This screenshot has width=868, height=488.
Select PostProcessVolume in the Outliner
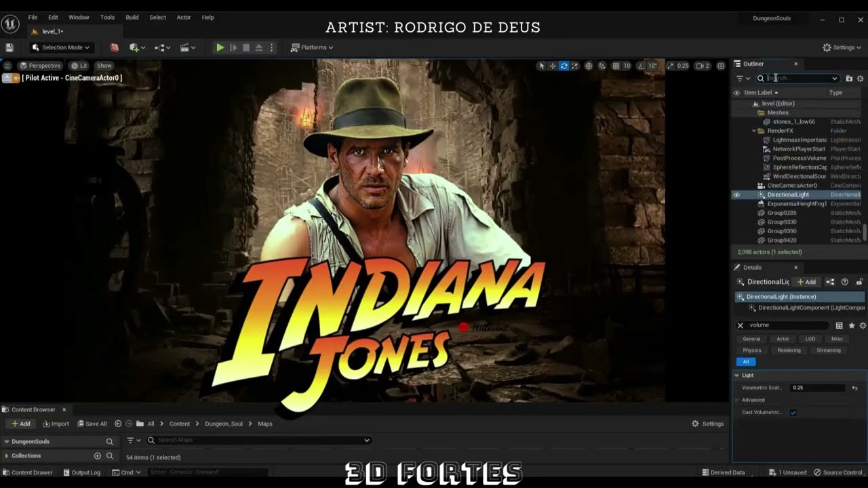point(800,159)
